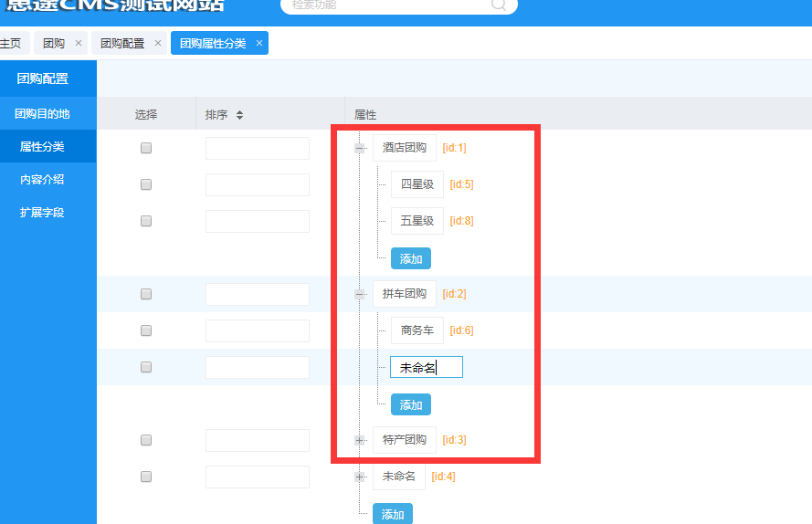Check the 四星级 row checkbox
Screen dimensions: 812x524
pyautogui.click(x=146, y=184)
